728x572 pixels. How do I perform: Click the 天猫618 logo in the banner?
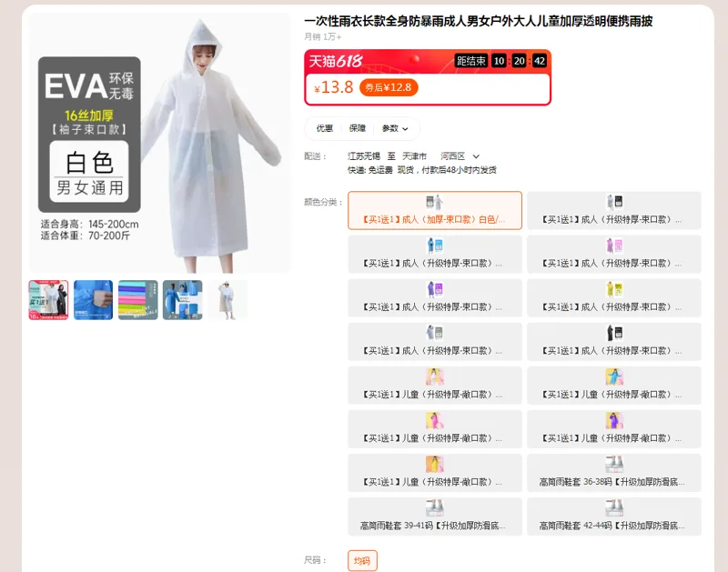pyautogui.click(x=335, y=61)
